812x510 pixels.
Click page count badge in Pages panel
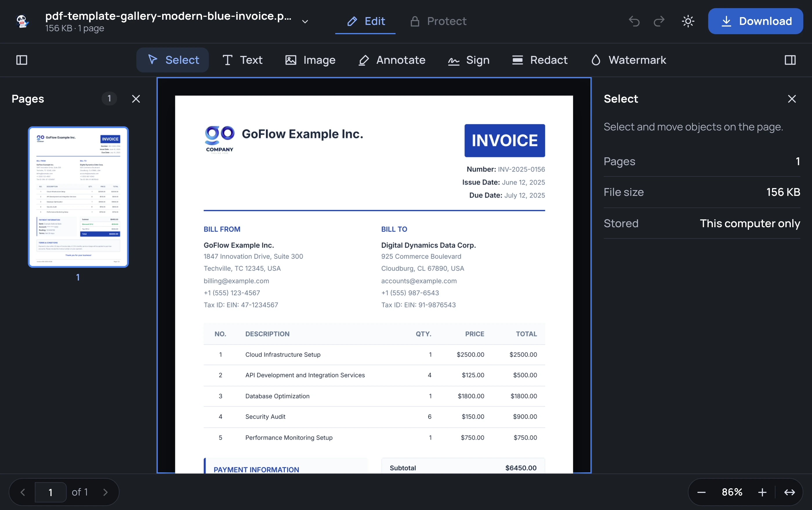tap(109, 98)
